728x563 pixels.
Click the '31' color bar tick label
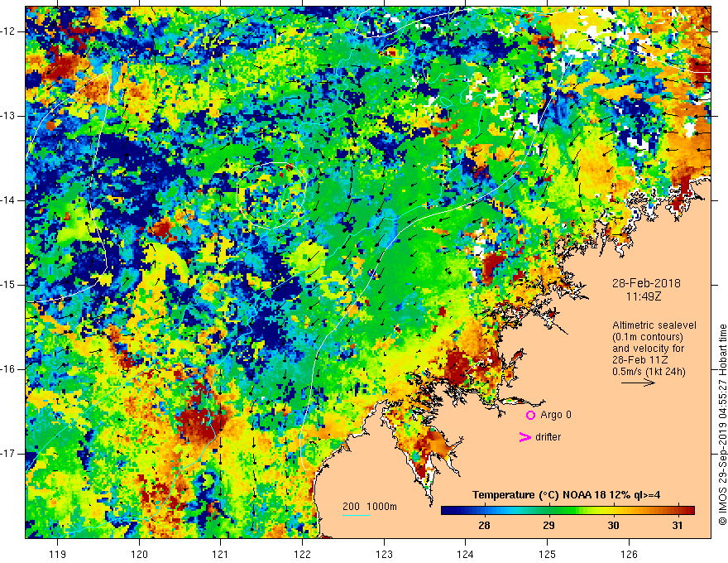(678, 526)
